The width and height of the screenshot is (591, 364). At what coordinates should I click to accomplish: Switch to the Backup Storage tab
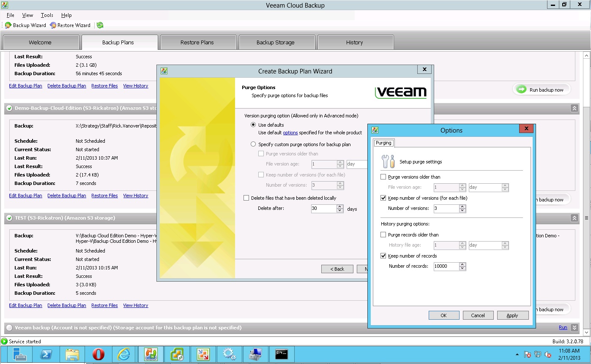click(276, 42)
